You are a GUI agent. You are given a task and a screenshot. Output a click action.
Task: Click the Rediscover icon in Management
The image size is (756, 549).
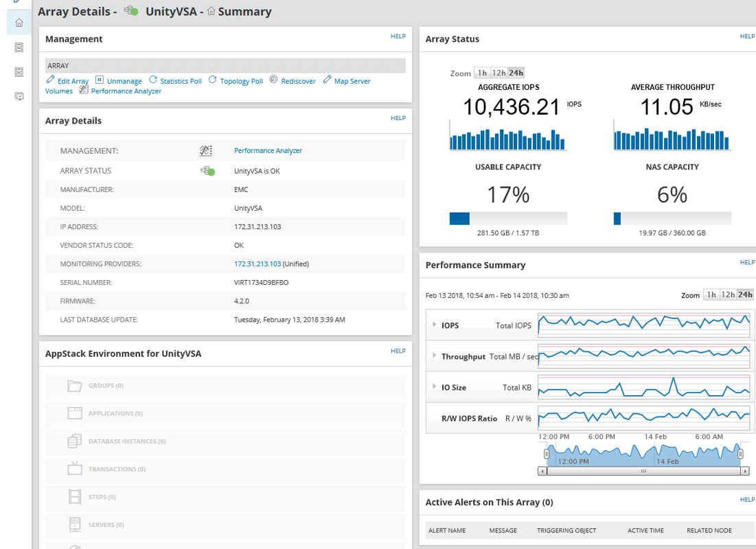click(x=274, y=80)
